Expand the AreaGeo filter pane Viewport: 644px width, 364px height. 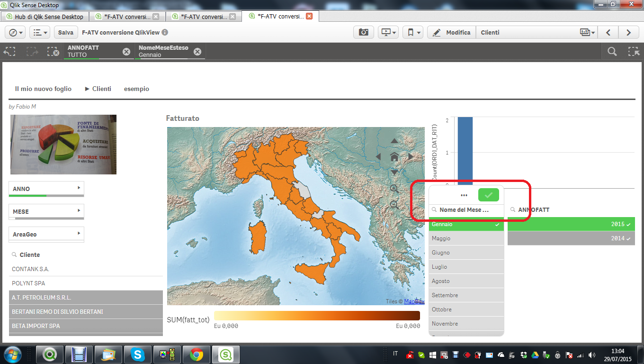coord(46,234)
